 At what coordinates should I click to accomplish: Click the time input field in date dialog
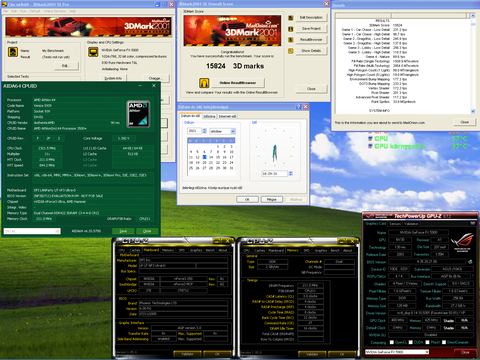275,174
